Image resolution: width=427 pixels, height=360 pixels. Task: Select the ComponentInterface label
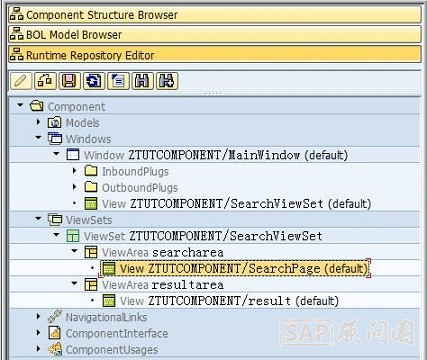coord(117,333)
